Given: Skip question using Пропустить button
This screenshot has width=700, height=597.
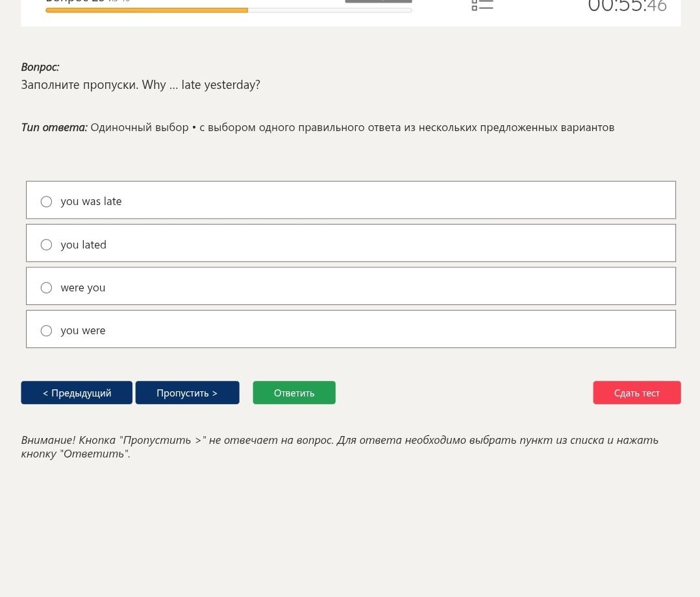Looking at the screenshot, I should 188,393.
